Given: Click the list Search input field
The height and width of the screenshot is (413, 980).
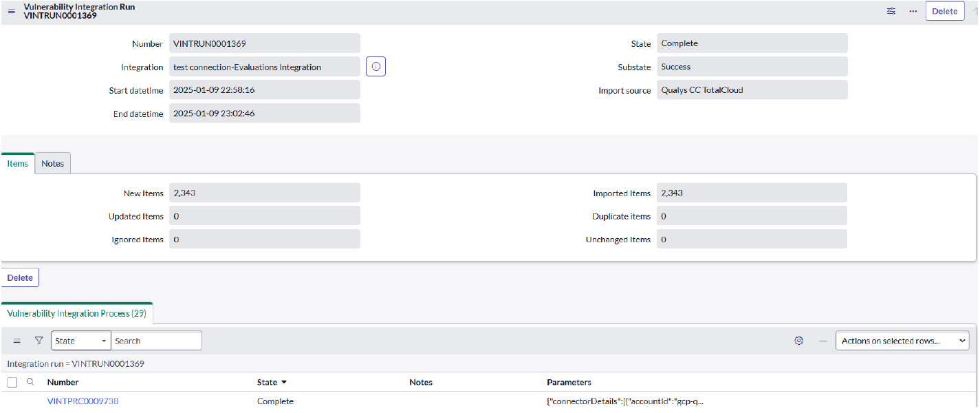Looking at the screenshot, I should [156, 341].
